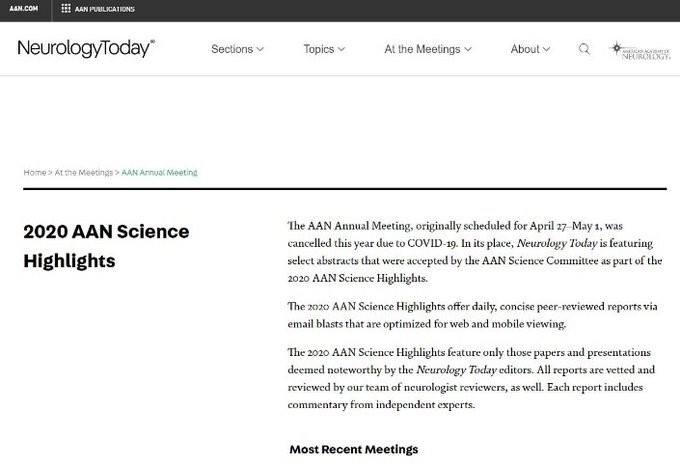Expand the Sections dropdown chevron
The height and width of the screenshot is (465, 680).
(260, 49)
